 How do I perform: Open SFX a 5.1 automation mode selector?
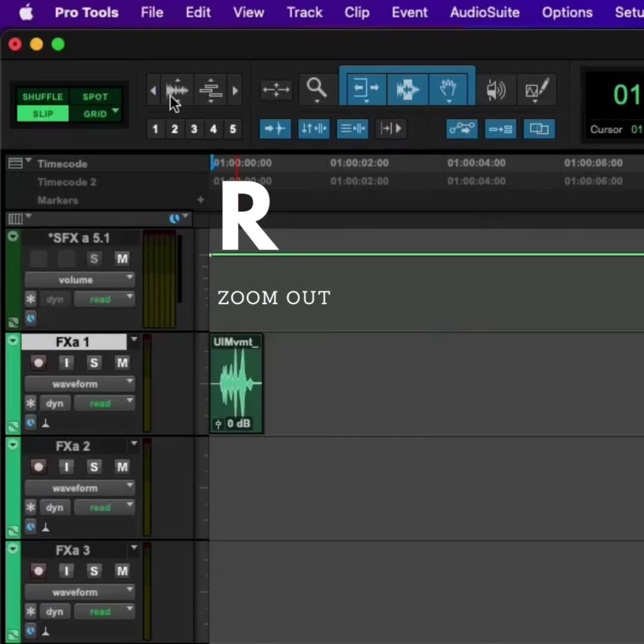coord(105,299)
